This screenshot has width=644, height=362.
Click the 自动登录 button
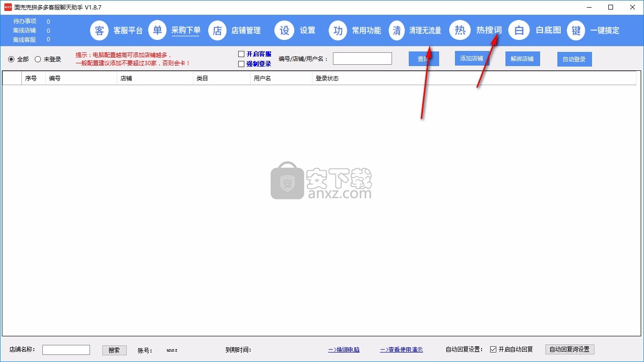tap(574, 59)
